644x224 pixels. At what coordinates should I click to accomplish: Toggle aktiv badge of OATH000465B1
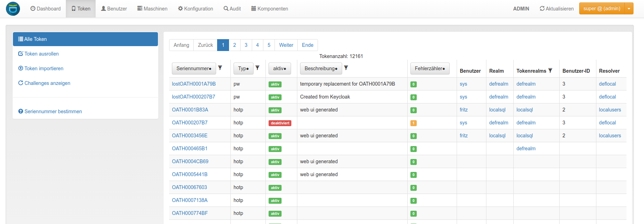(275, 149)
